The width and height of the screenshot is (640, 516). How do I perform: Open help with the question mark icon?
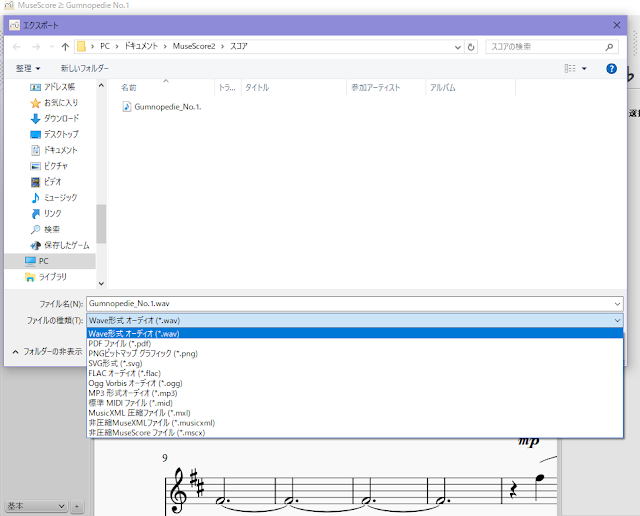point(611,69)
